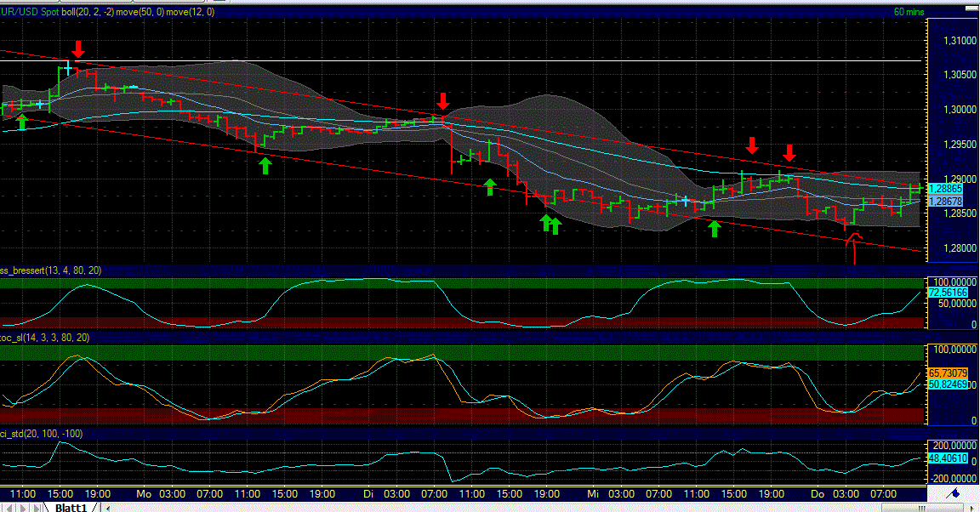
Task: Click the 1,29500 price axis label
Action: tap(960, 145)
